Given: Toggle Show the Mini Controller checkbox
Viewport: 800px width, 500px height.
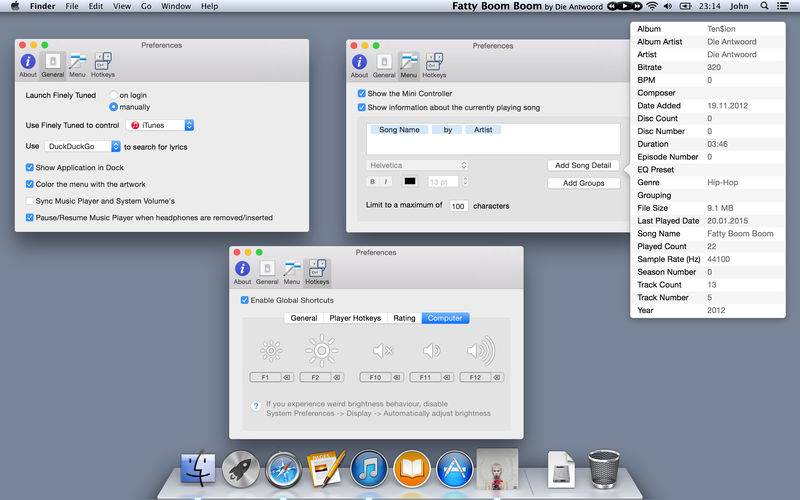Looking at the screenshot, I should tap(362, 93).
